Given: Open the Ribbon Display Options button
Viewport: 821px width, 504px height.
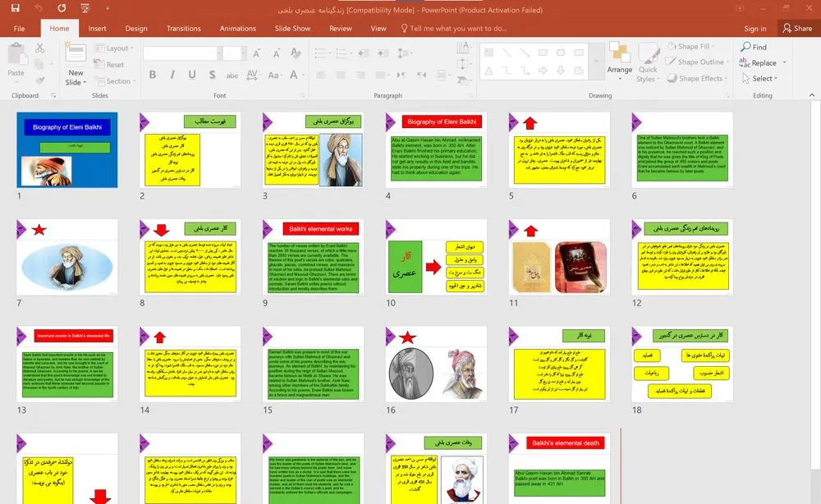Looking at the screenshot, I should [738, 7].
